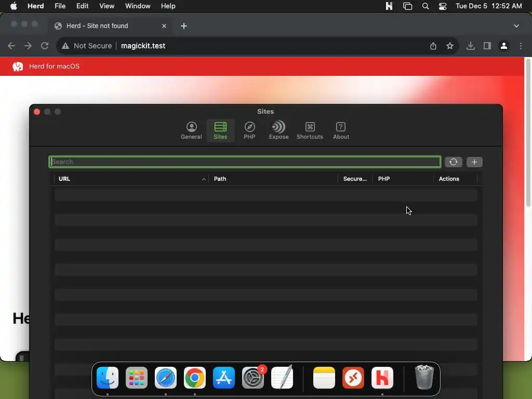Open the Expose tab

point(278,130)
